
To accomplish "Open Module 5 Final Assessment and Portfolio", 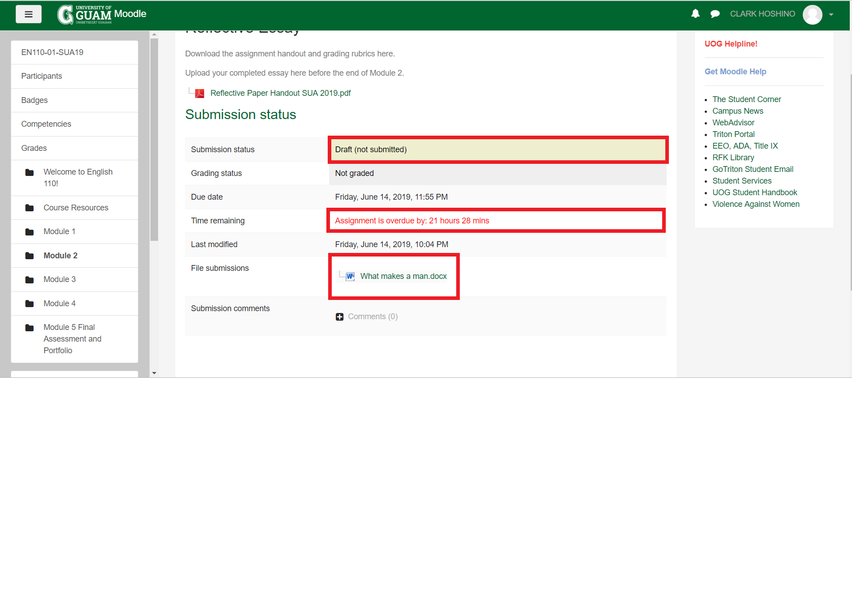I will 73,339.
